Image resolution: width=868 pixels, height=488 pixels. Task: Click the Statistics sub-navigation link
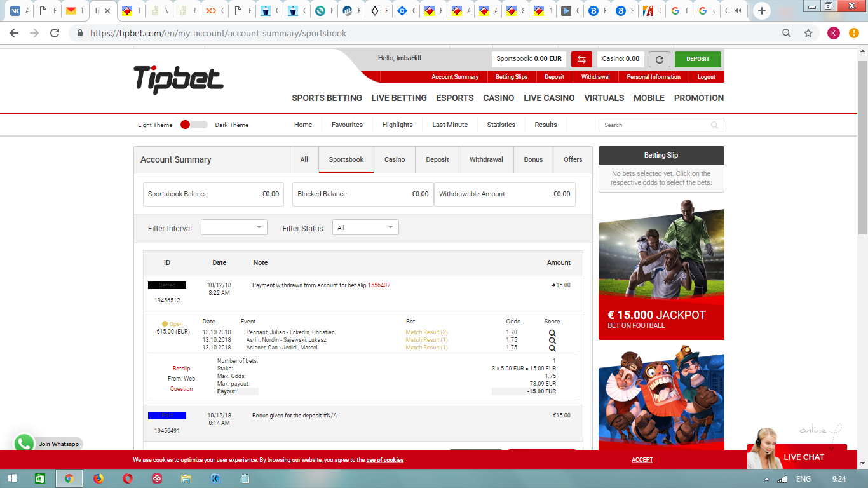coord(501,125)
